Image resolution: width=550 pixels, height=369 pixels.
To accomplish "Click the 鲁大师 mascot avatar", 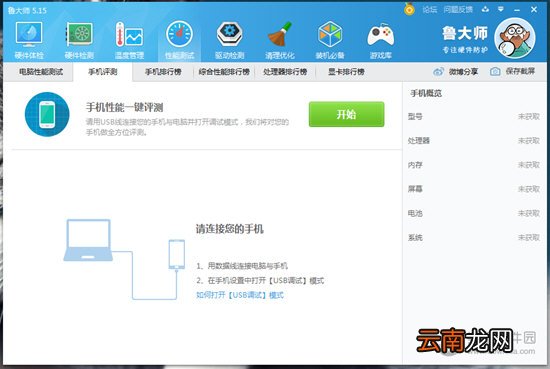I will (x=515, y=38).
